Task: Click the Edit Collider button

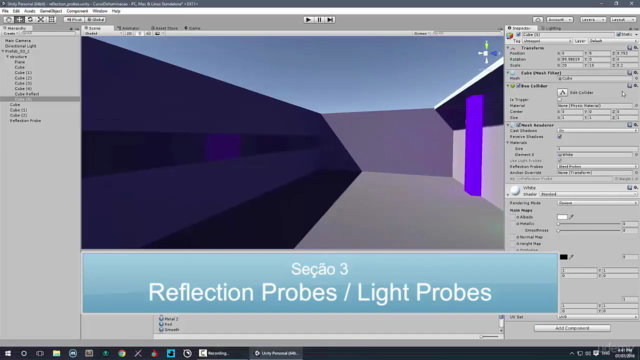Action: click(x=563, y=93)
